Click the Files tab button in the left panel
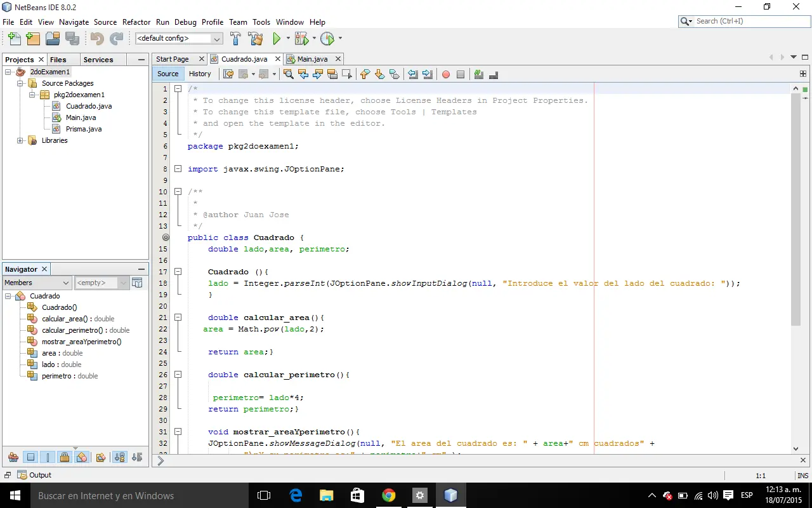The image size is (812, 508). (57, 59)
